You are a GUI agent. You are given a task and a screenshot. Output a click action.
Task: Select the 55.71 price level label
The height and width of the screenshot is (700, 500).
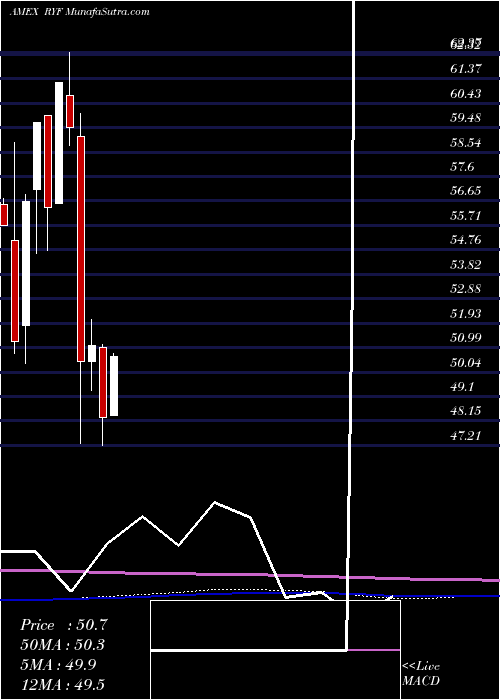466,216
